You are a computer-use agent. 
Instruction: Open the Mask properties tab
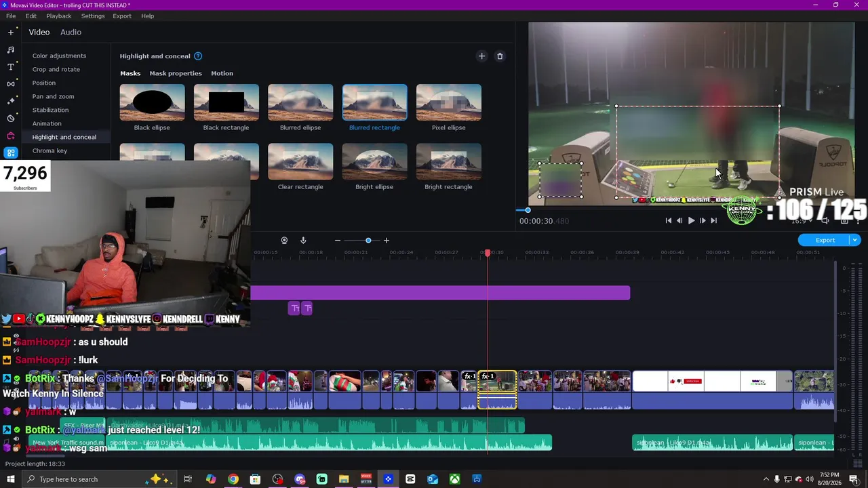pos(176,73)
